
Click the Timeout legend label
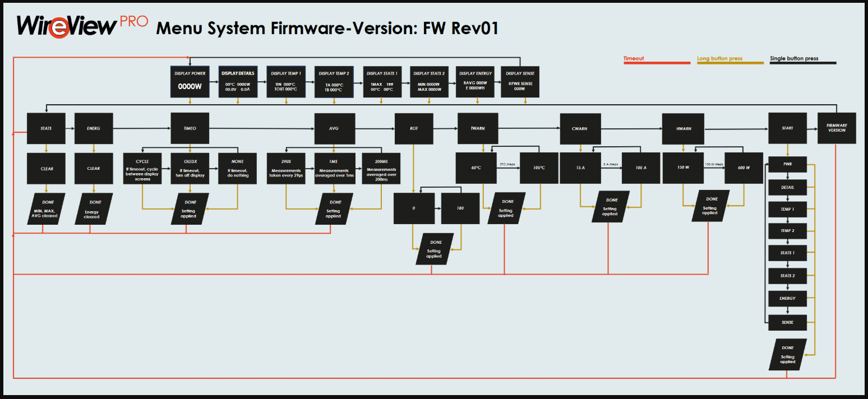click(x=634, y=58)
